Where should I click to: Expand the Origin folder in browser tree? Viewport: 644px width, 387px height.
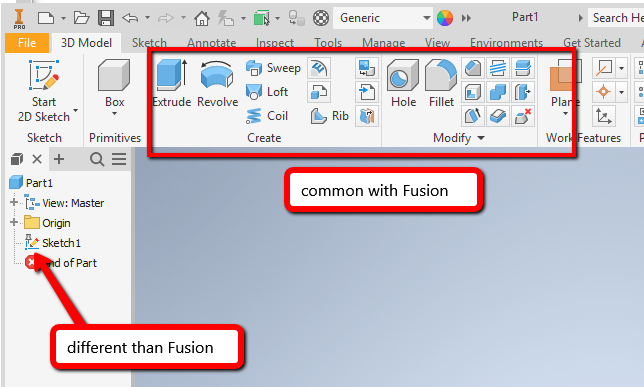click(x=14, y=222)
